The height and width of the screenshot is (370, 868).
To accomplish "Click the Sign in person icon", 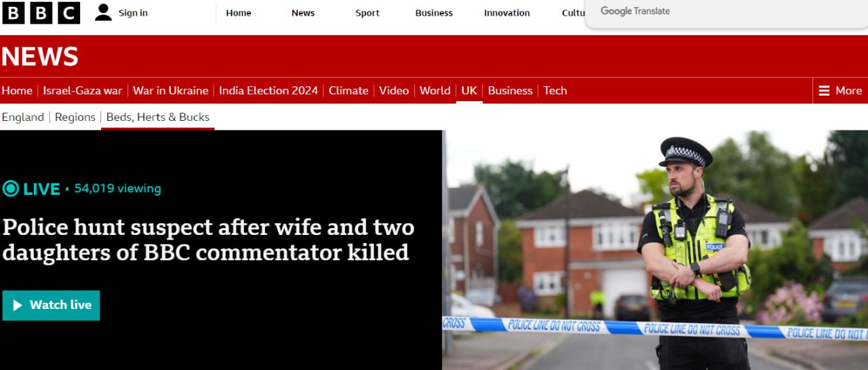I will (103, 13).
